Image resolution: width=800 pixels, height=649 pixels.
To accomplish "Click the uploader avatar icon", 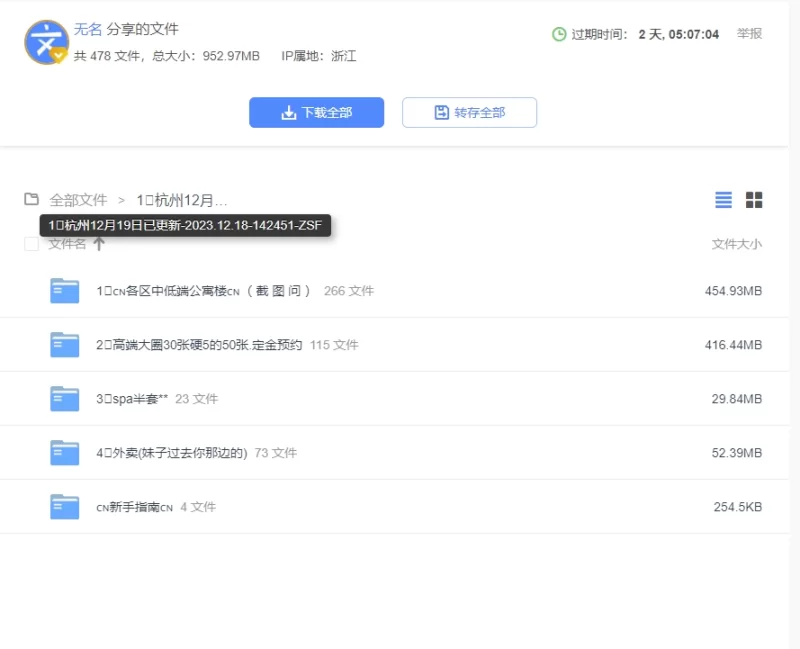I will coord(46,42).
